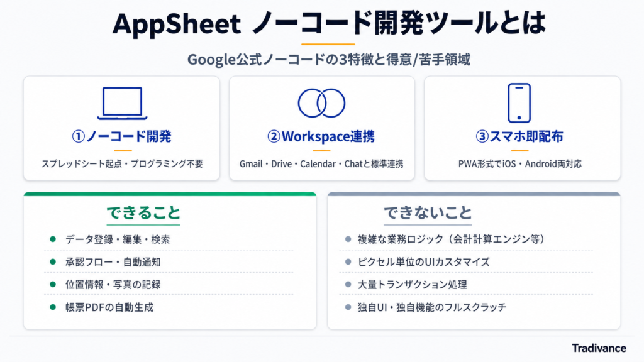Select the heading ③スマホ即配布
644x362 pixels.
(x=519, y=136)
